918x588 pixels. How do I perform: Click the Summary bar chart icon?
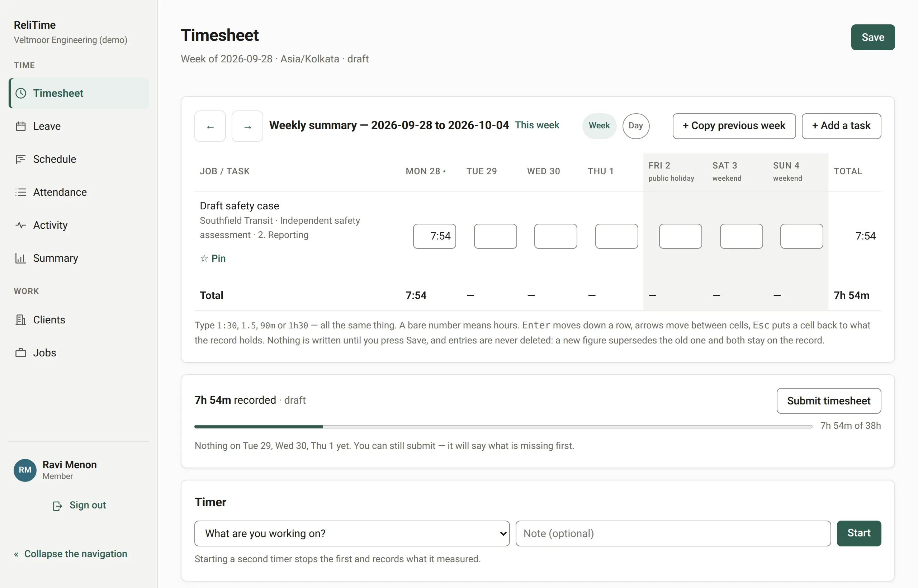coord(21,258)
